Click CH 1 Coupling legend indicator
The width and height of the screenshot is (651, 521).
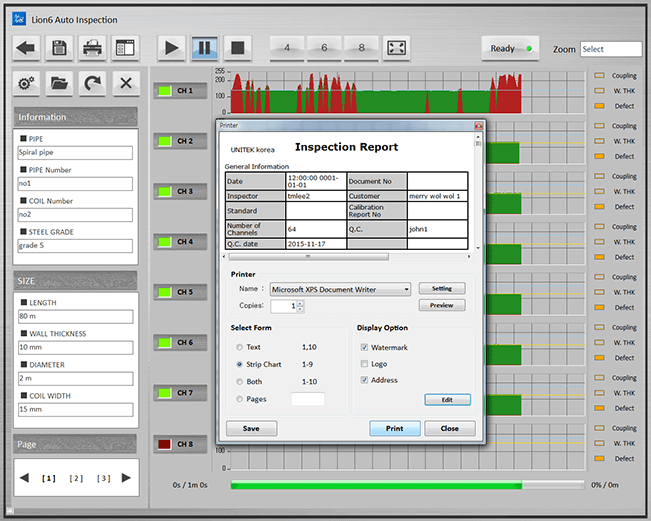(x=599, y=76)
